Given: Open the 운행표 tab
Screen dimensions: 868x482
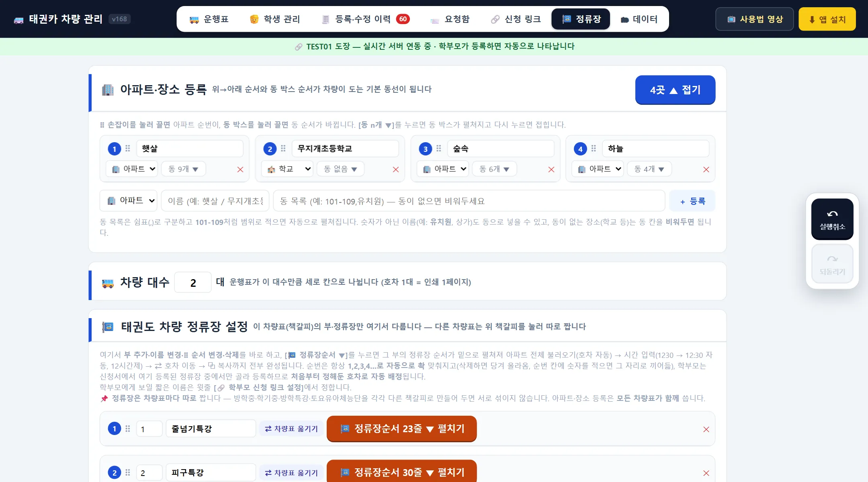Looking at the screenshot, I should tap(209, 19).
